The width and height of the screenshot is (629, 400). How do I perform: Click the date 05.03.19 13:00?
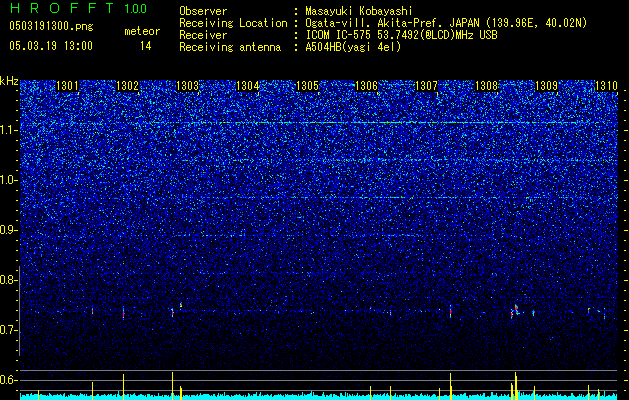(51, 46)
